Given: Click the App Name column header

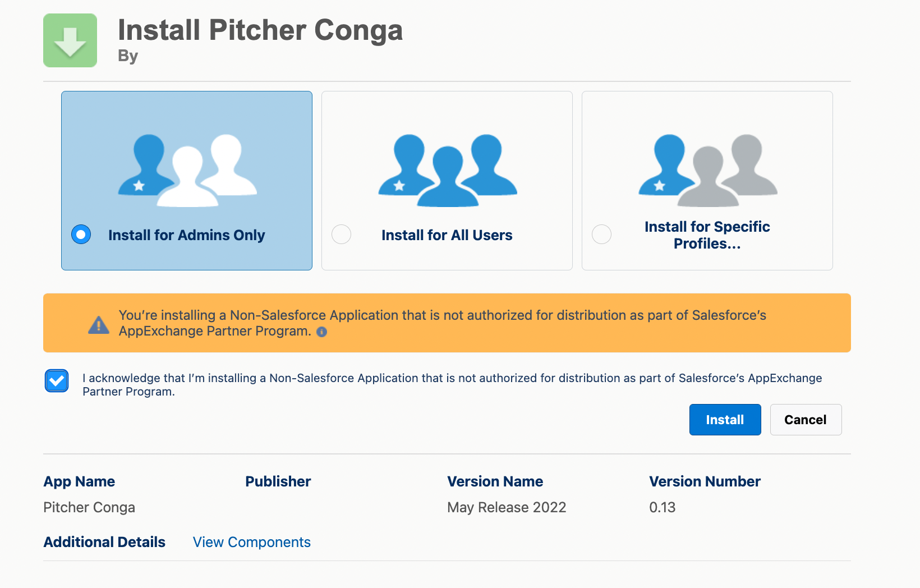Looking at the screenshot, I should click(79, 481).
